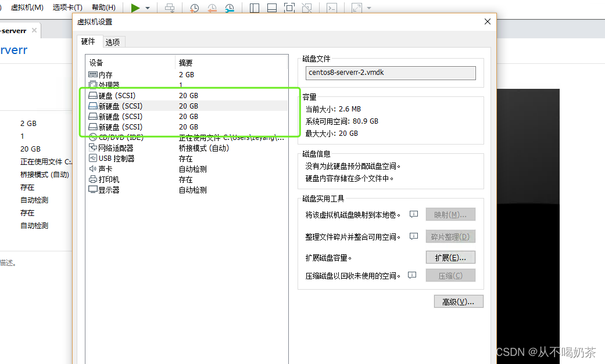
Task: Click the disk icon of 硬盘 (SCSI)
Action: point(93,95)
